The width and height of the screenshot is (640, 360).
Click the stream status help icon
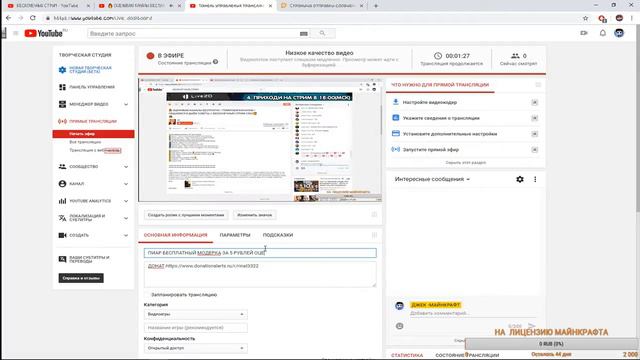216,62
